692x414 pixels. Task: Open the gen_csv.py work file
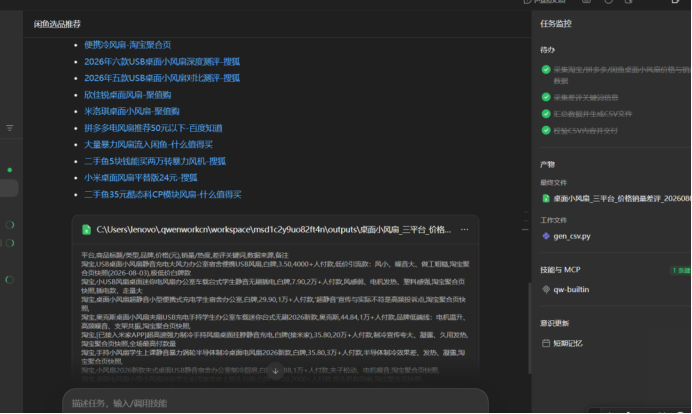[572, 236]
